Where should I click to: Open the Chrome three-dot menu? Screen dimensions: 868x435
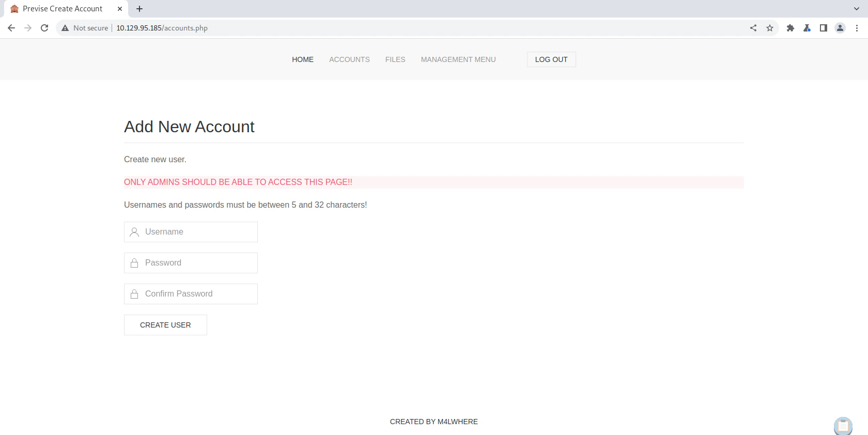[x=857, y=28]
